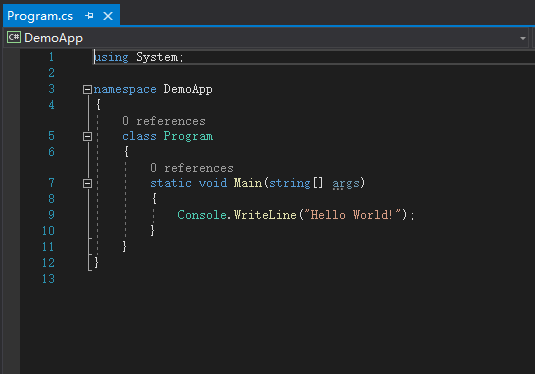Click the 'static' keyword
This screenshot has height=374, width=535.
[x=171, y=183]
